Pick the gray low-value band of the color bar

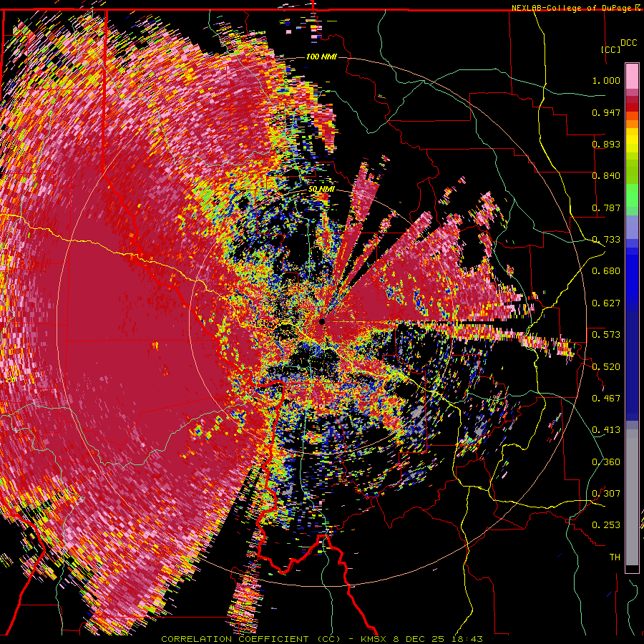click(632, 497)
